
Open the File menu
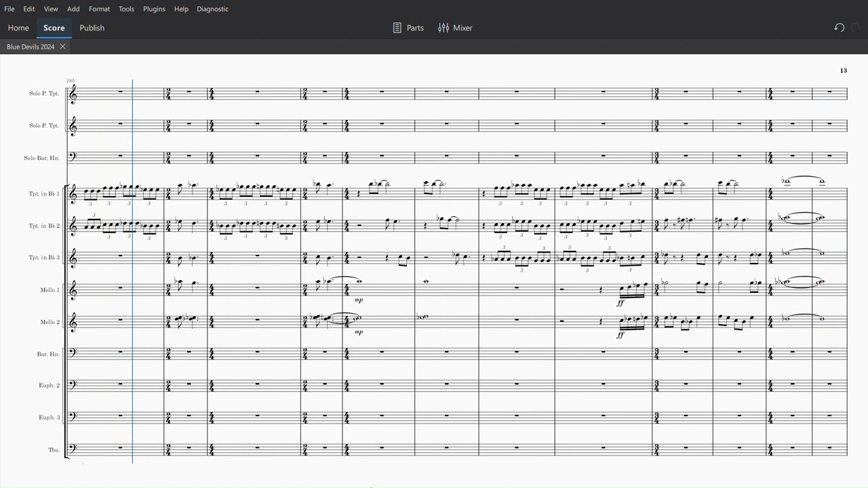click(9, 9)
